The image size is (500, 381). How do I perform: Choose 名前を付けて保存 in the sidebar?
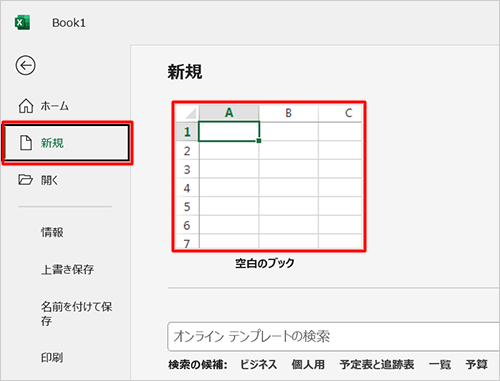[77, 313]
